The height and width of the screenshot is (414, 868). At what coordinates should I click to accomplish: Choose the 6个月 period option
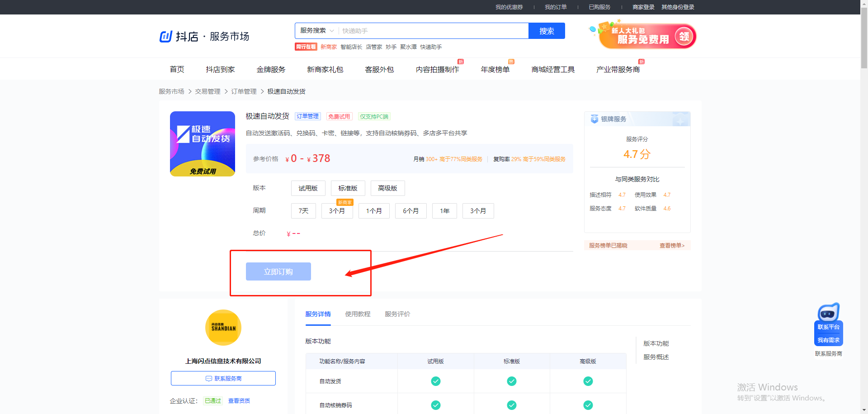coord(410,211)
